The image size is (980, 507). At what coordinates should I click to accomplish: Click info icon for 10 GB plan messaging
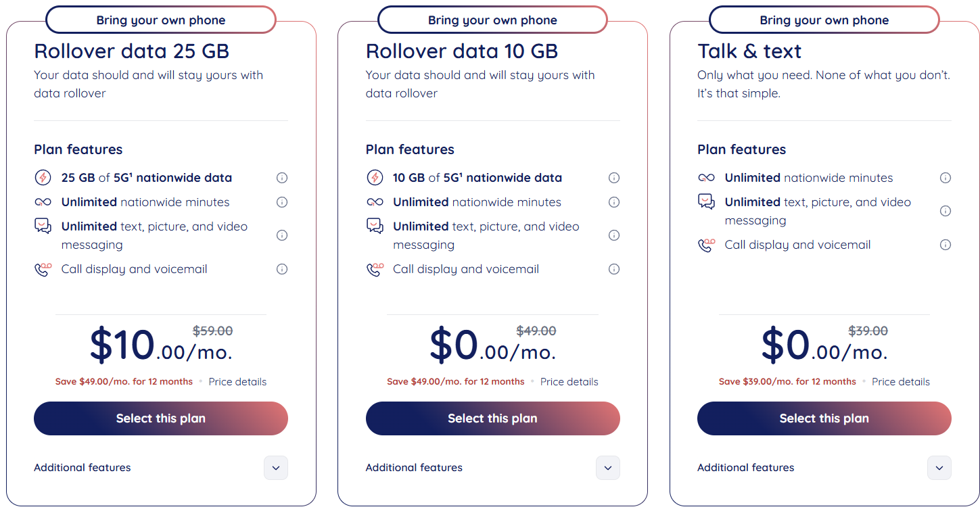coord(614,235)
